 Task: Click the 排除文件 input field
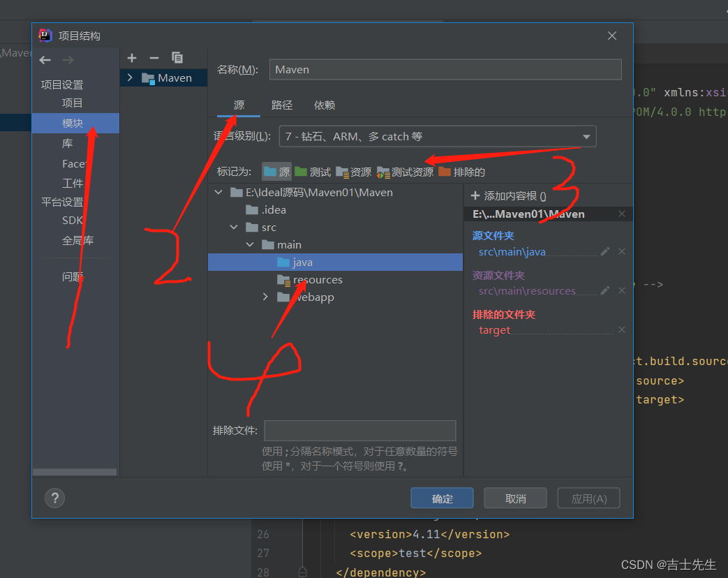click(360, 431)
